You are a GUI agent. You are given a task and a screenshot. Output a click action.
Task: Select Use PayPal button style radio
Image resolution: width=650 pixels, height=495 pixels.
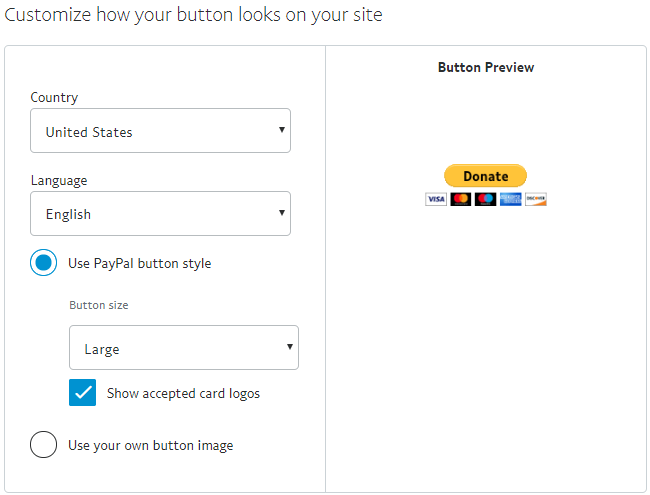click(44, 264)
